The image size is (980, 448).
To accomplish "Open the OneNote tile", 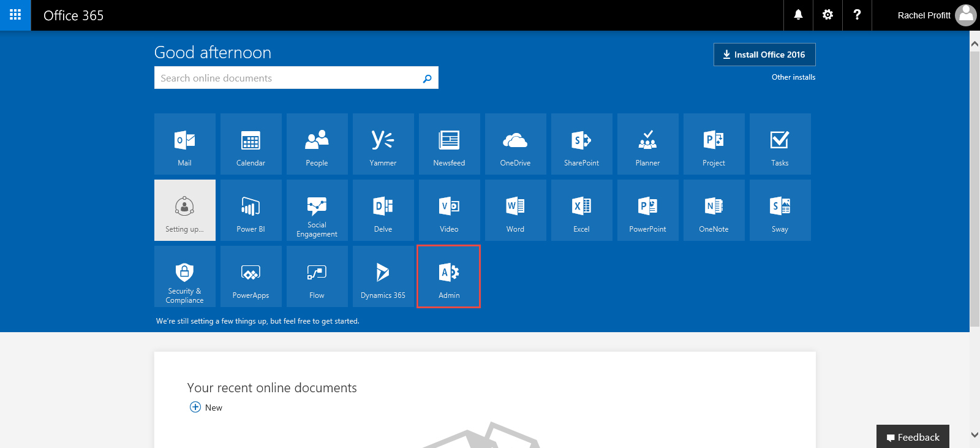I will pos(714,210).
